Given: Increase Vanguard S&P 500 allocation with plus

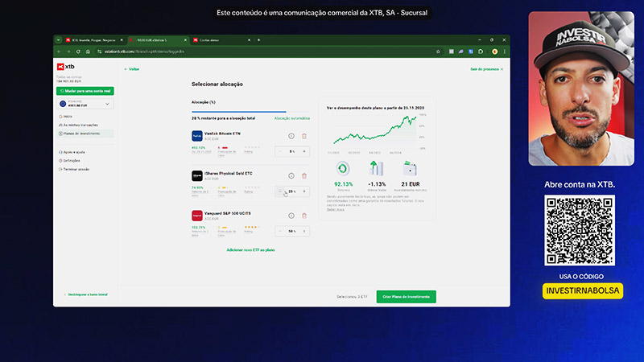Looking at the screenshot, I should [x=304, y=231].
